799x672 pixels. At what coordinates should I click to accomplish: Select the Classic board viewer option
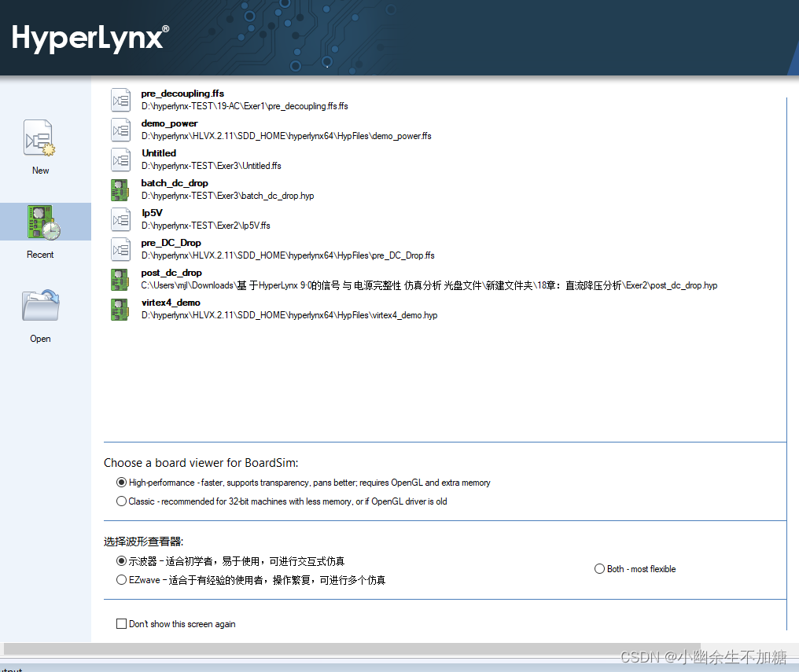[x=122, y=501]
